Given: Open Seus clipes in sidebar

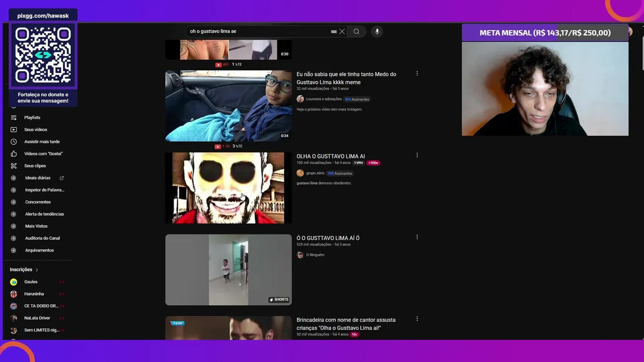Looking at the screenshot, I should click(x=35, y=166).
